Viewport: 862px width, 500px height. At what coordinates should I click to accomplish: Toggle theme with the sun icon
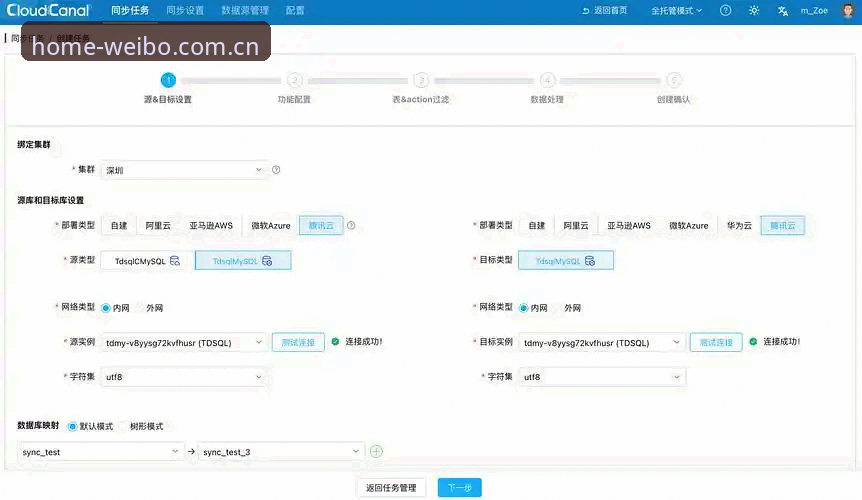[x=754, y=10]
